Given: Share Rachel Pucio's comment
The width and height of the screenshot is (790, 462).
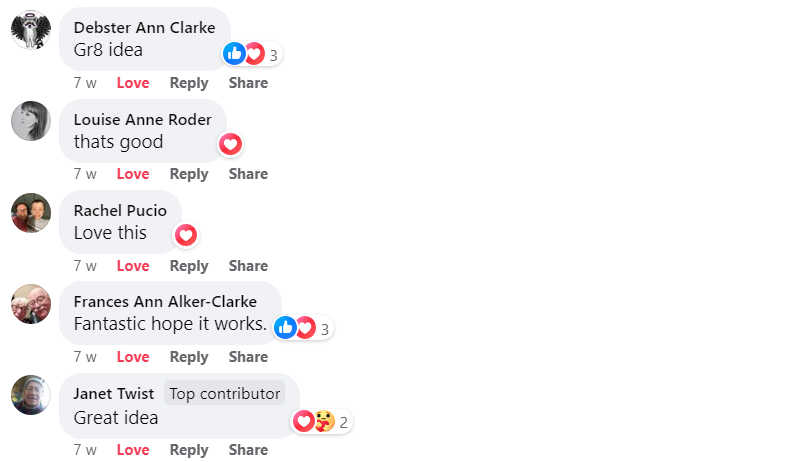Looking at the screenshot, I should pyautogui.click(x=248, y=266).
